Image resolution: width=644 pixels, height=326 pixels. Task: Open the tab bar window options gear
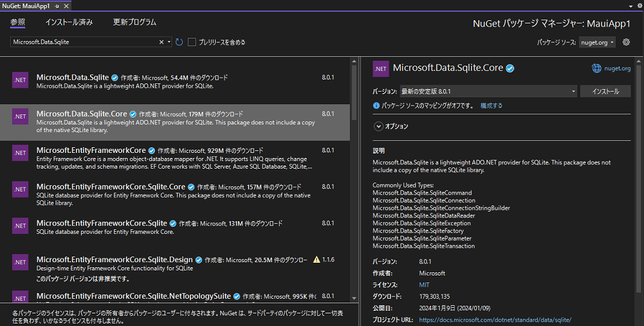(640, 6)
